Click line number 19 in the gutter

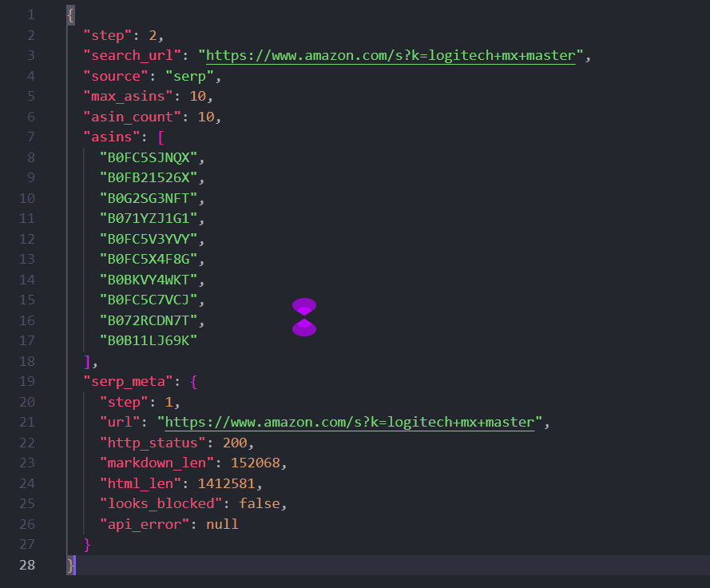click(26, 381)
